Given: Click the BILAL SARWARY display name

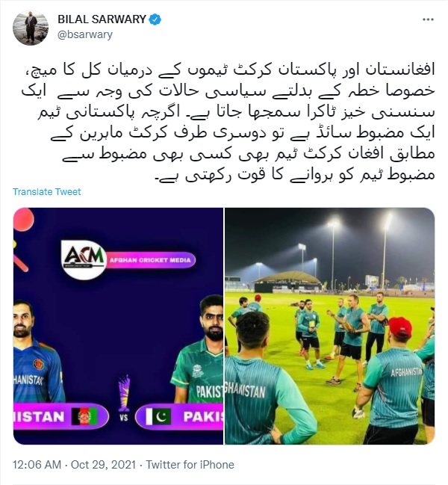Looking at the screenshot, I should (x=102, y=19).
